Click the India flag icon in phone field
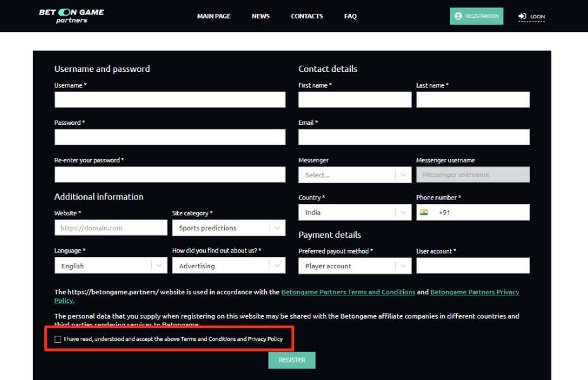The height and width of the screenshot is (380, 588). click(423, 213)
